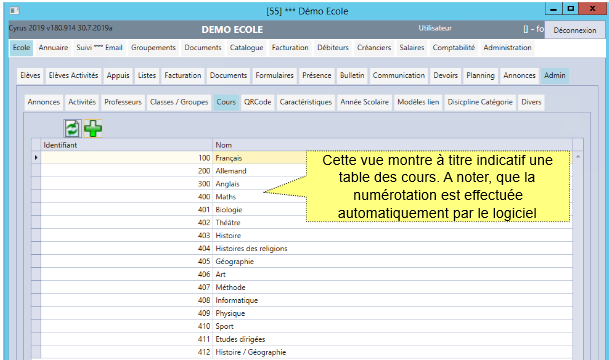
Task: Select the Listes sub-tab
Action: [147, 75]
